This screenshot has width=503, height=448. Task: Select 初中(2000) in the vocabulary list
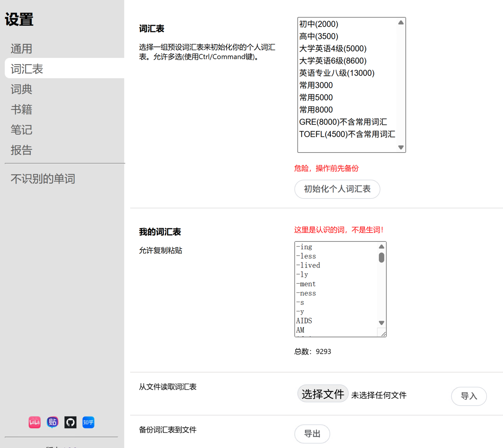tap(319, 24)
